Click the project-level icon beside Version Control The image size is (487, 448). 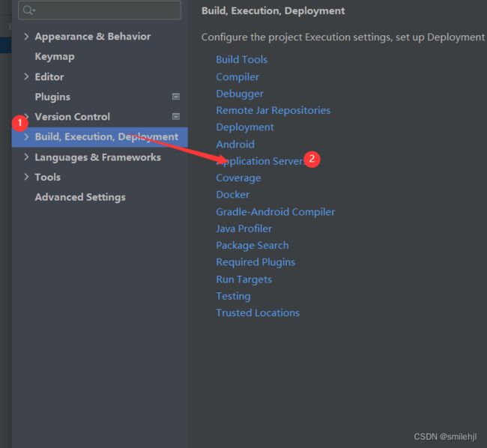(x=176, y=116)
